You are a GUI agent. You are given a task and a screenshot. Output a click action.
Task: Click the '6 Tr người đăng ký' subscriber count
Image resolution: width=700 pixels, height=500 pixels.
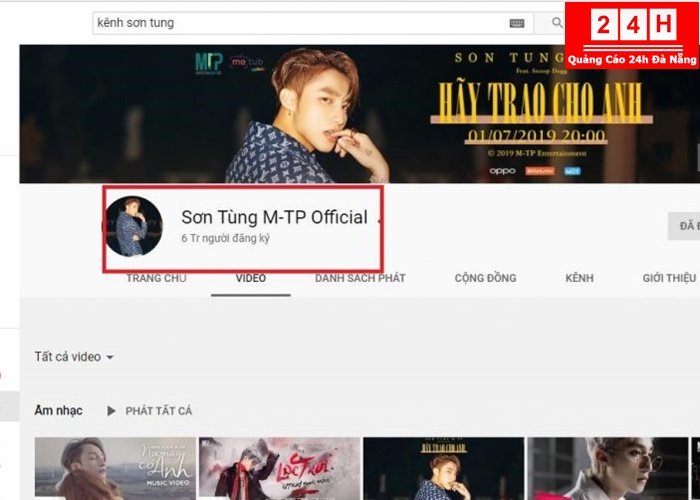(x=225, y=238)
